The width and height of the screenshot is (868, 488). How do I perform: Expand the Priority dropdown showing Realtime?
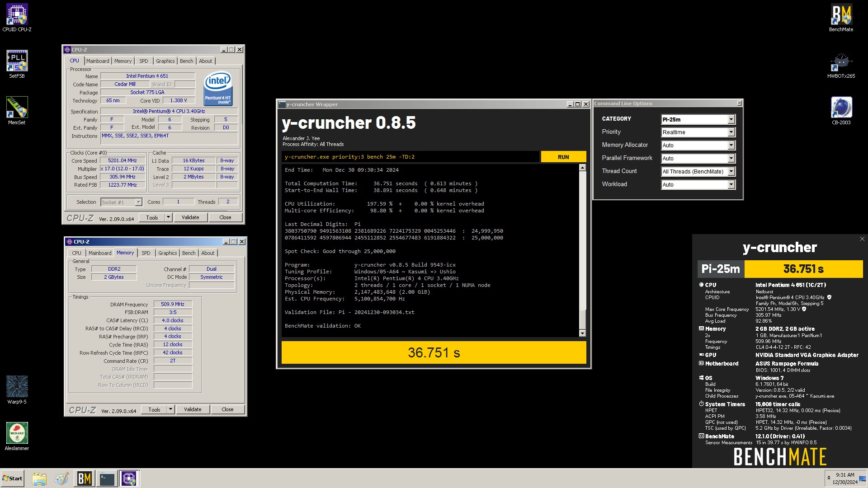[x=698, y=132]
